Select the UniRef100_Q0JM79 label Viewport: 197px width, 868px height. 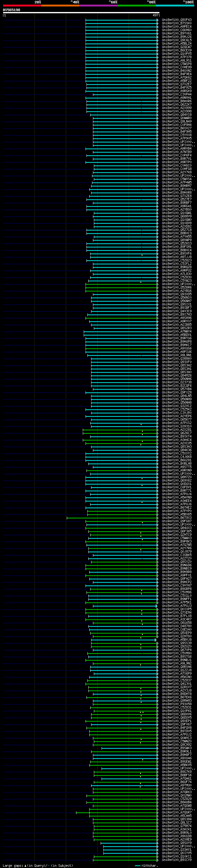[x=177, y=551]
